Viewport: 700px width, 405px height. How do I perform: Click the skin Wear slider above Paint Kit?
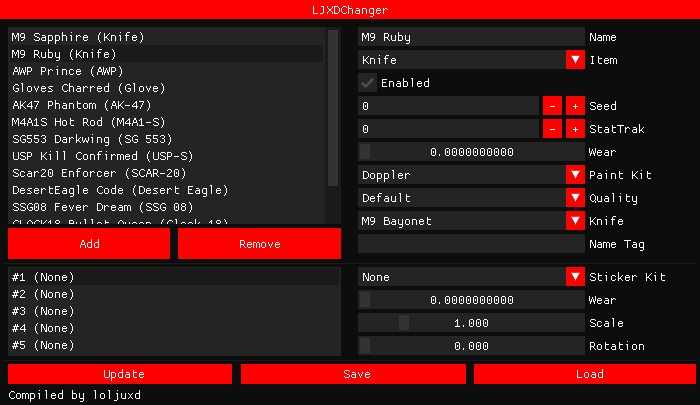pyautogui.click(x=471, y=152)
